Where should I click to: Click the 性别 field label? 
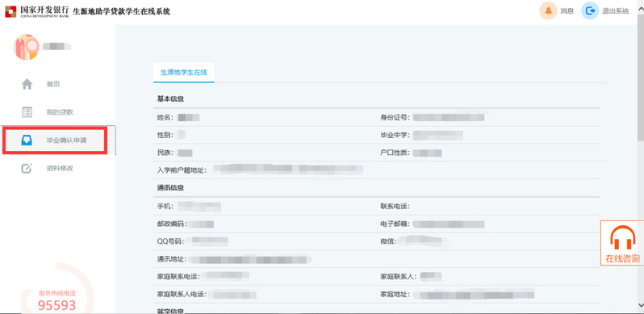coord(165,135)
